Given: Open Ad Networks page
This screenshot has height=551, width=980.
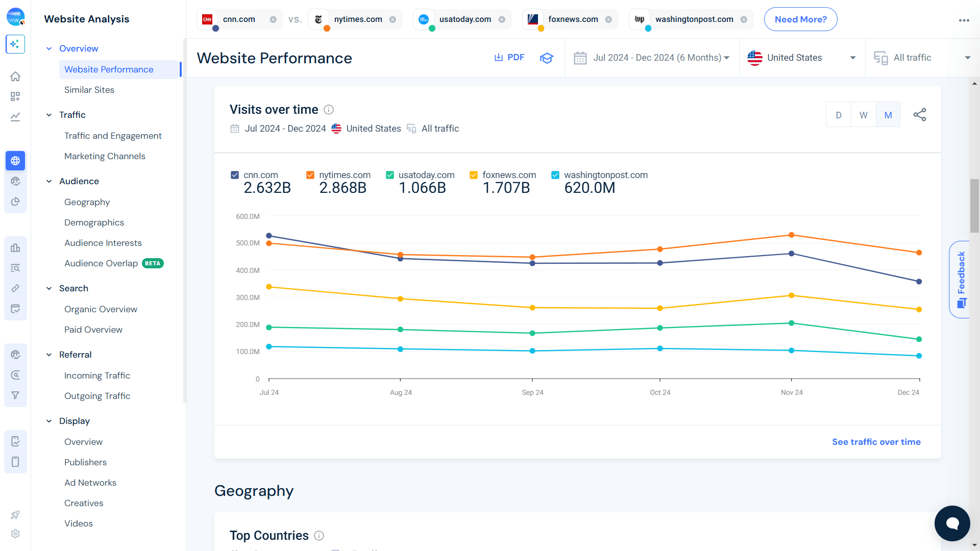Looking at the screenshot, I should pyautogui.click(x=90, y=483).
